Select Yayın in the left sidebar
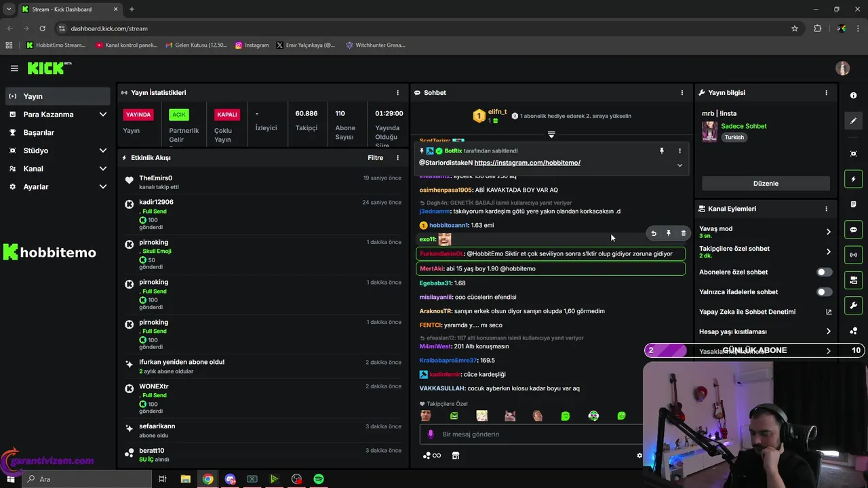 (58, 96)
